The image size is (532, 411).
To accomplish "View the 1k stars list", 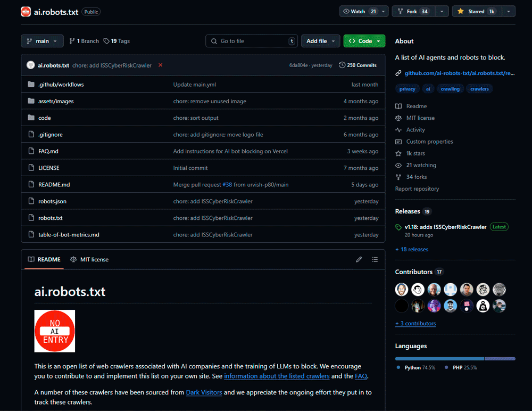I will click(x=415, y=153).
